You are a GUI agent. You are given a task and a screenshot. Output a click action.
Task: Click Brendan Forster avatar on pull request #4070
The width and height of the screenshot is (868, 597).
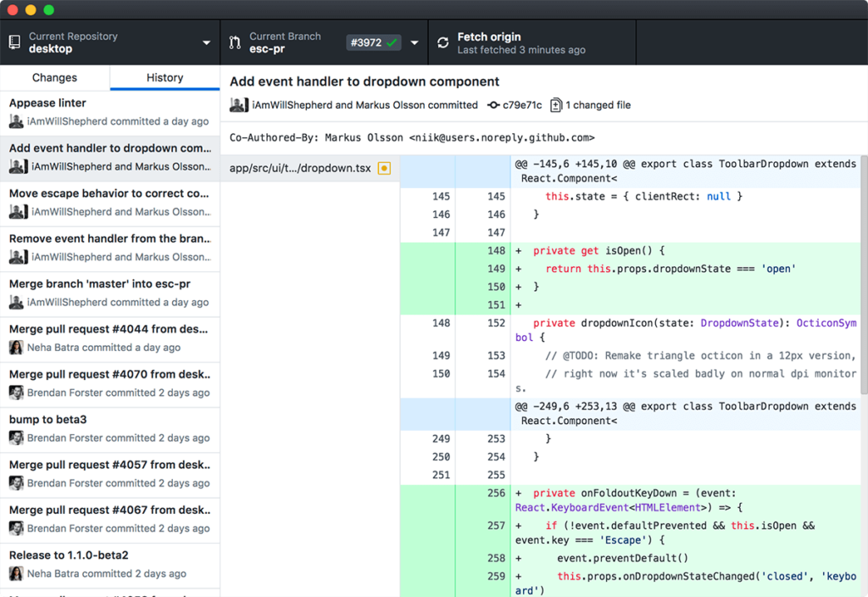click(16, 393)
